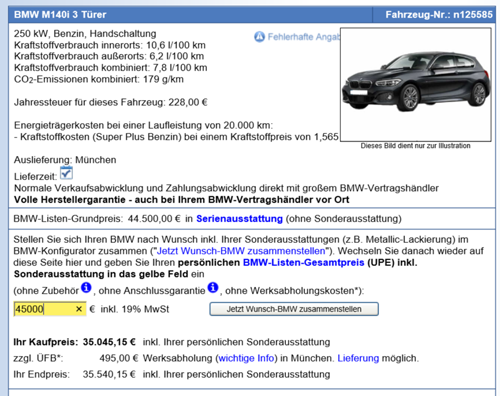Click the BMW M140i car image
Screen dimensions: 500x396
[416, 85]
